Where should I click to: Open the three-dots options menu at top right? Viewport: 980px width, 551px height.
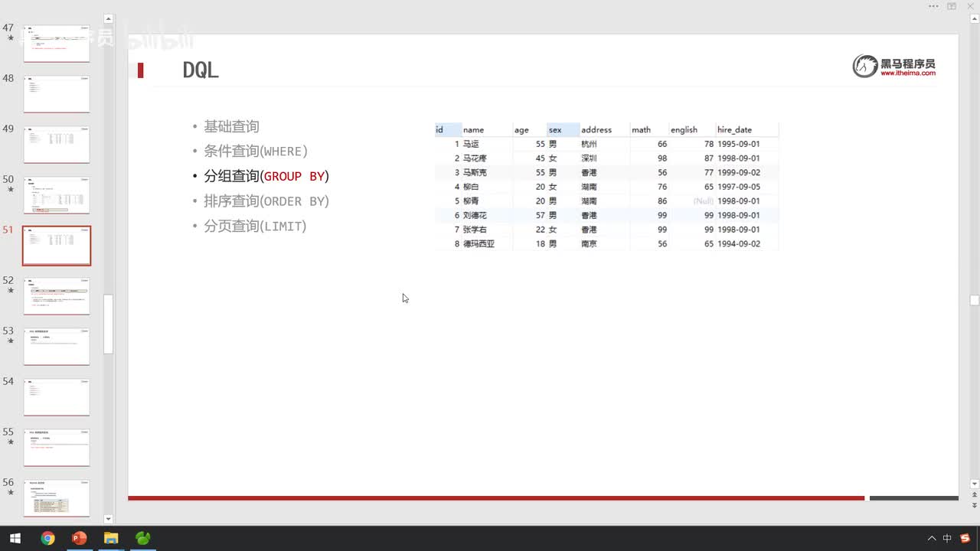click(933, 6)
